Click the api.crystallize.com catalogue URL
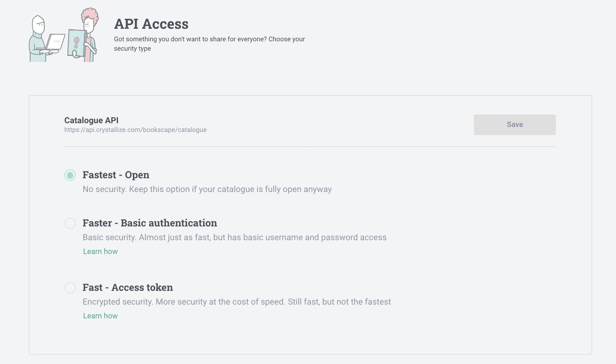 click(x=136, y=130)
